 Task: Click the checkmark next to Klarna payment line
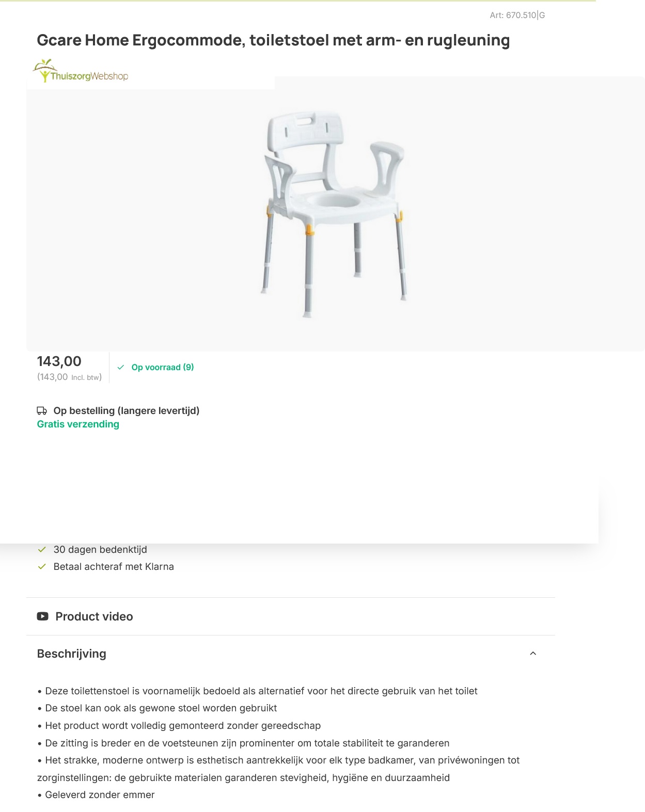(42, 567)
